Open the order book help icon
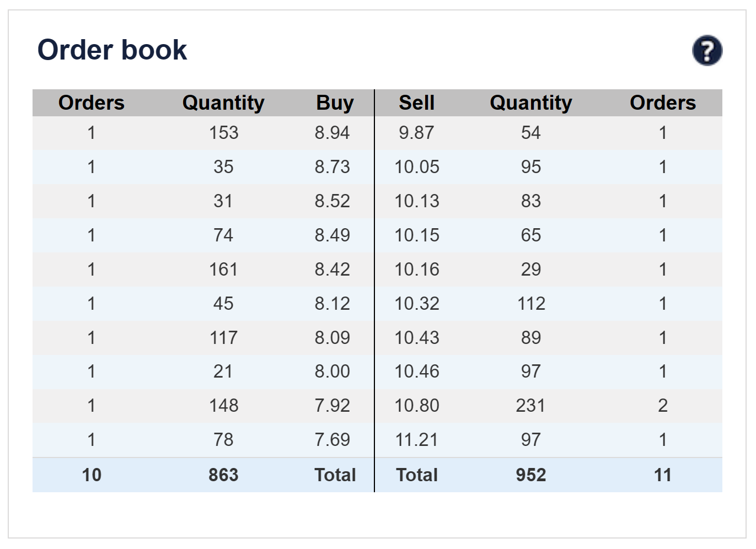 707,51
